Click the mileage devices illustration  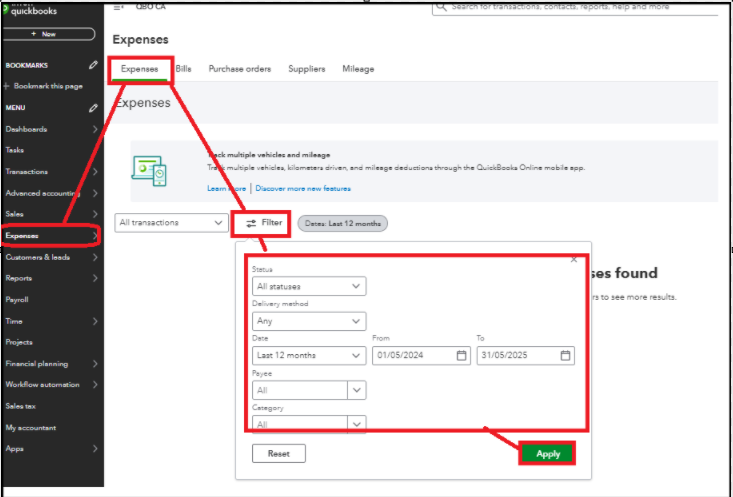click(x=149, y=171)
